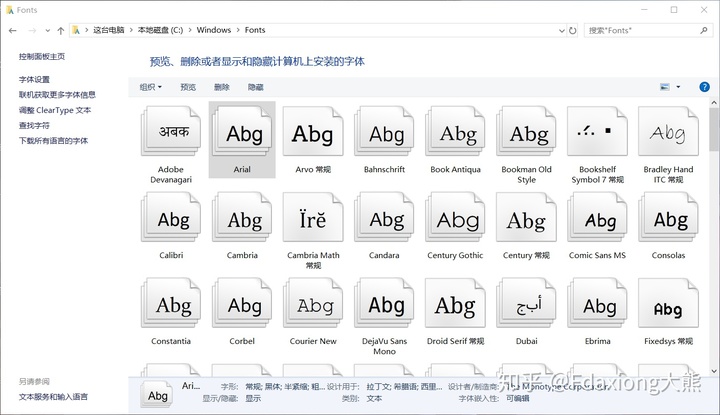Click the Arvo font preview icon

[313, 131]
